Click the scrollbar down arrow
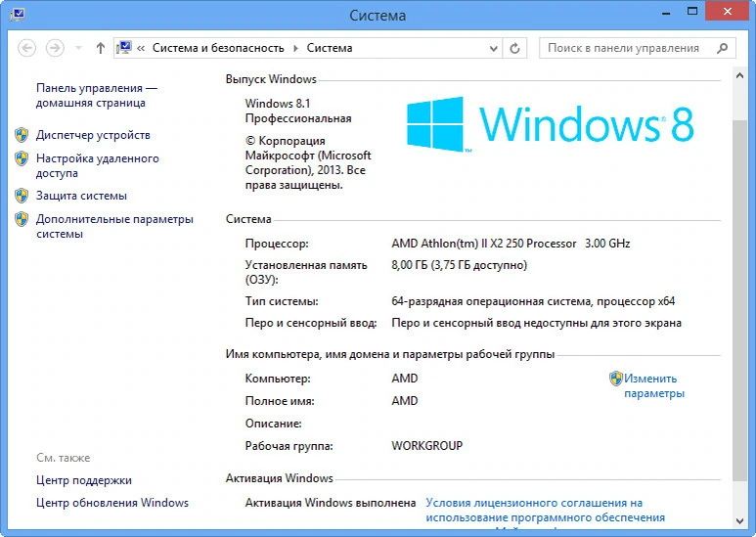This screenshot has height=537, width=756. (739, 520)
